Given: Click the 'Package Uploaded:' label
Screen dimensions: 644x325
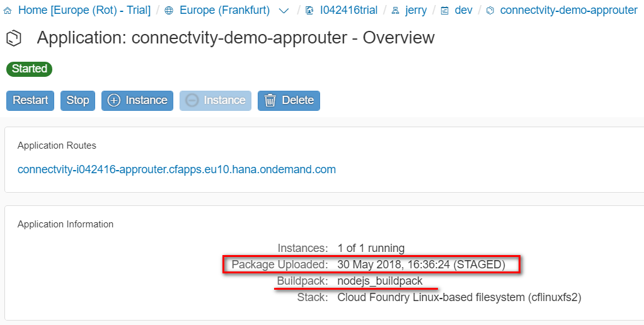Looking at the screenshot, I should coord(280,265).
